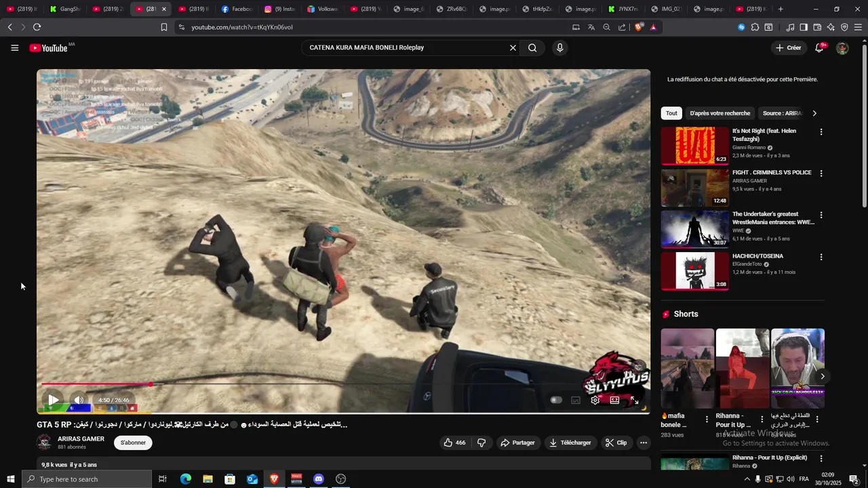
Task: Open options for mafia bonele Short
Action: (707, 420)
